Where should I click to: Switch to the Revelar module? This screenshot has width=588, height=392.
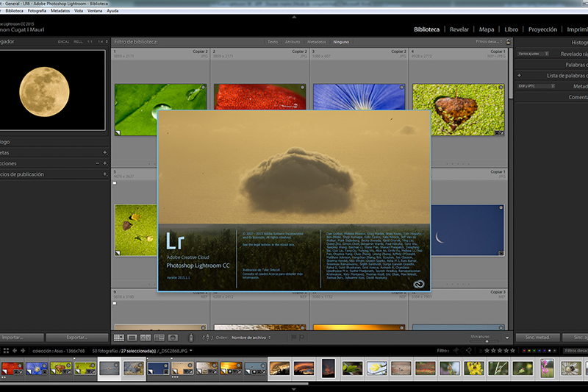(x=459, y=29)
